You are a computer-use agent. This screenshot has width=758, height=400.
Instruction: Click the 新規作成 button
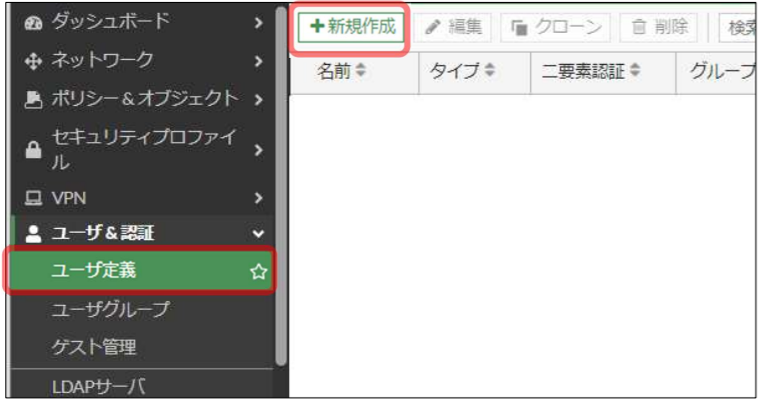pyautogui.click(x=351, y=27)
